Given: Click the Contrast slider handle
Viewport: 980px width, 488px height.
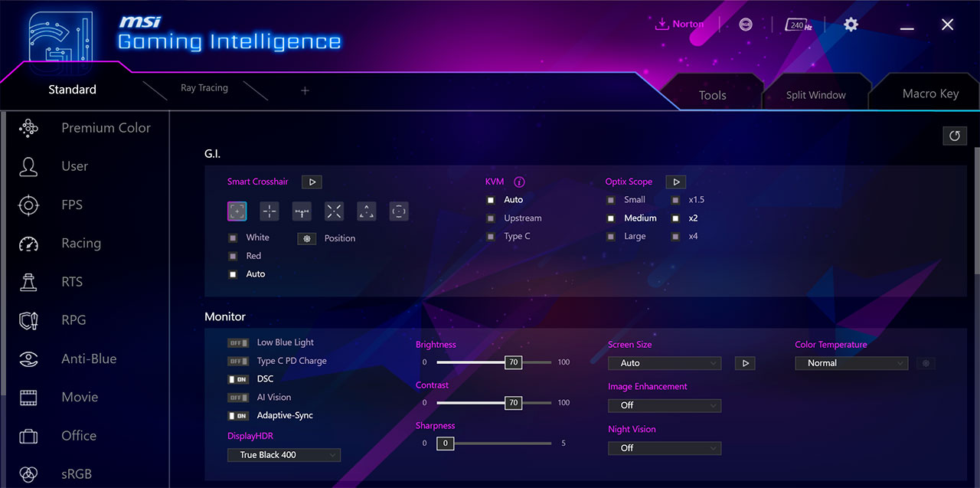Looking at the screenshot, I should (513, 403).
